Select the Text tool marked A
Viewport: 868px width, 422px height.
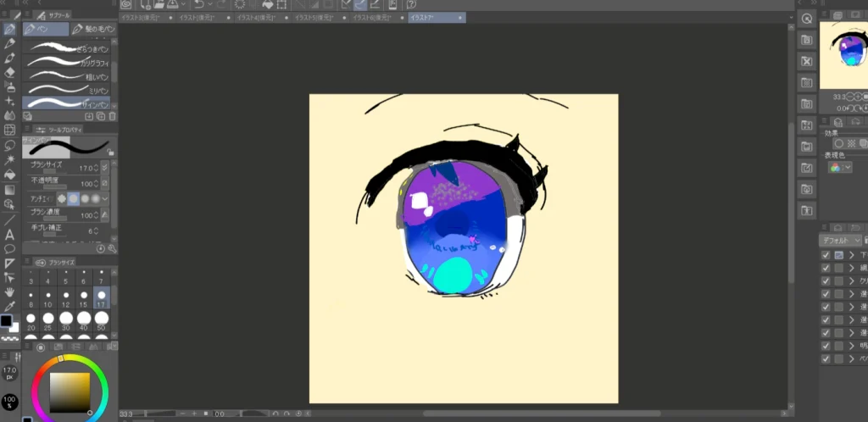pyautogui.click(x=9, y=235)
